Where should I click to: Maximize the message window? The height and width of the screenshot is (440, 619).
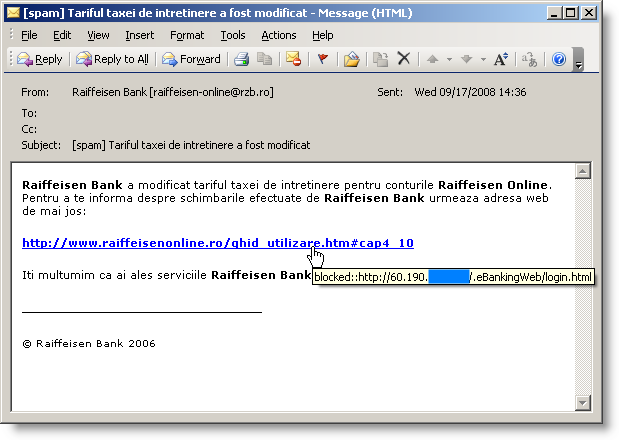[x=571, y=13]
